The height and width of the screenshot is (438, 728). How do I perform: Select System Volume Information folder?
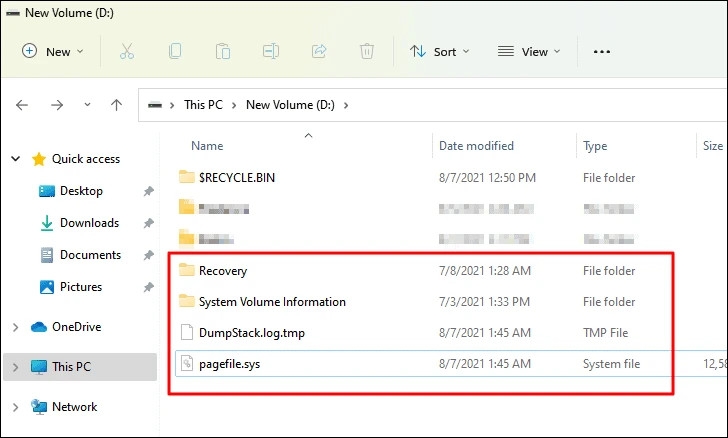272,302
